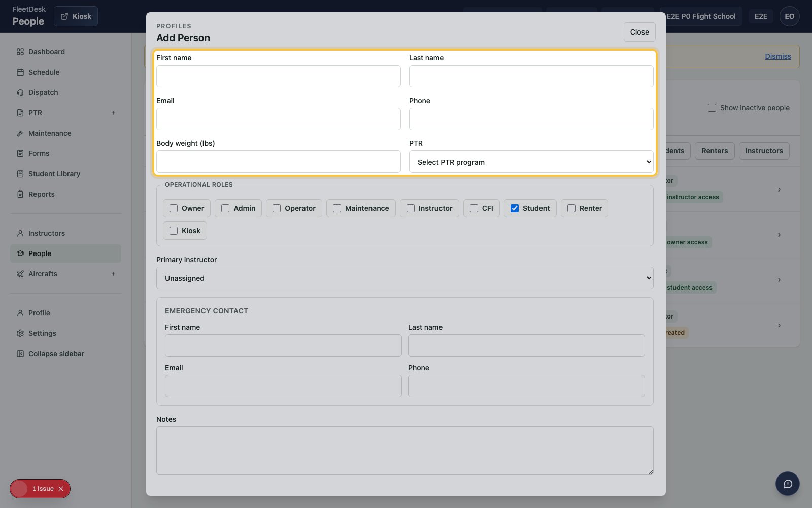Viewport: 812px width, 508px height.
Task: Click the person Last name field
Action: (x=531, y=76)
